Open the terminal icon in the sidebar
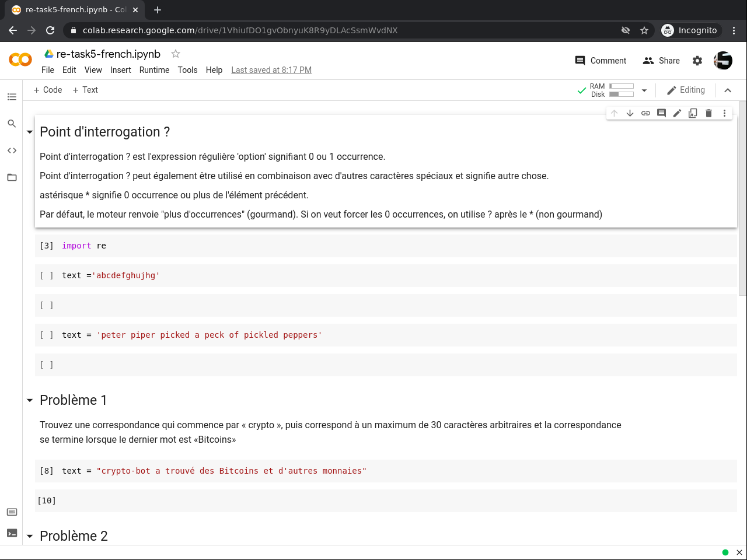The width and height of the screenshot is (747, 560). (12, 533)
